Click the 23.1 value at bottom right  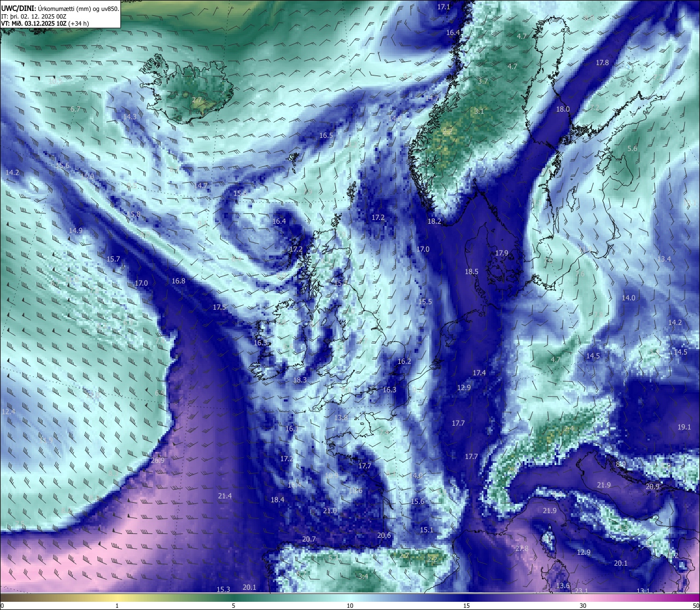581,591
